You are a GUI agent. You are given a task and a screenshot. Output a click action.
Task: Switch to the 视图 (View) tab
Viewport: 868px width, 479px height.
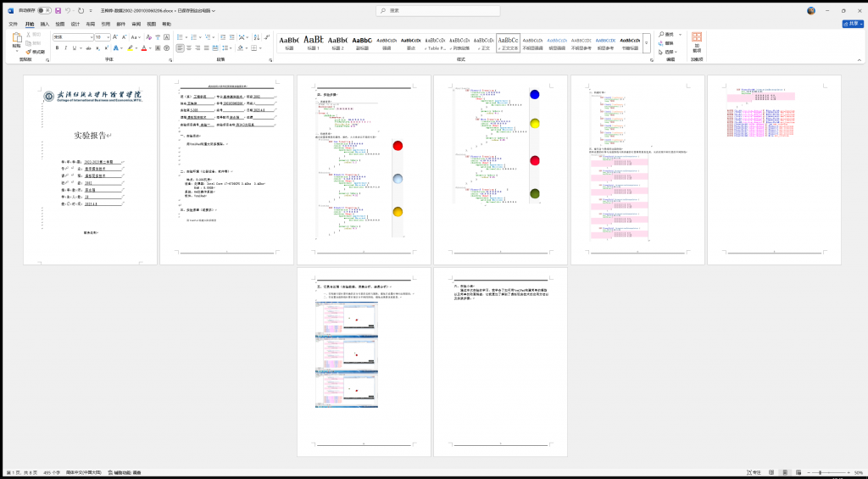[x=151, y=25]
